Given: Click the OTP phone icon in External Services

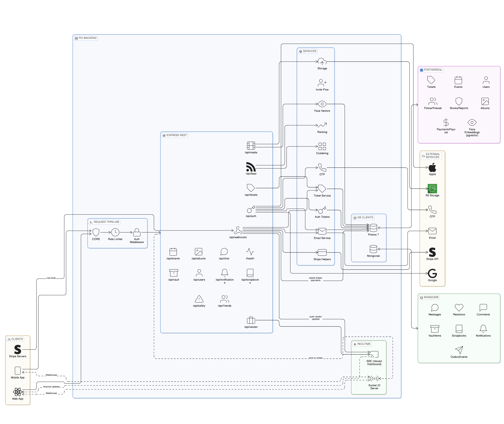Looking at the screenshot, I should (432, 210).
